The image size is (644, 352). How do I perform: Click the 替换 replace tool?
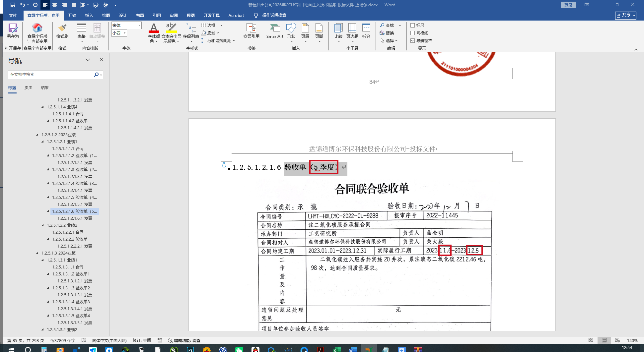[387, 33]
